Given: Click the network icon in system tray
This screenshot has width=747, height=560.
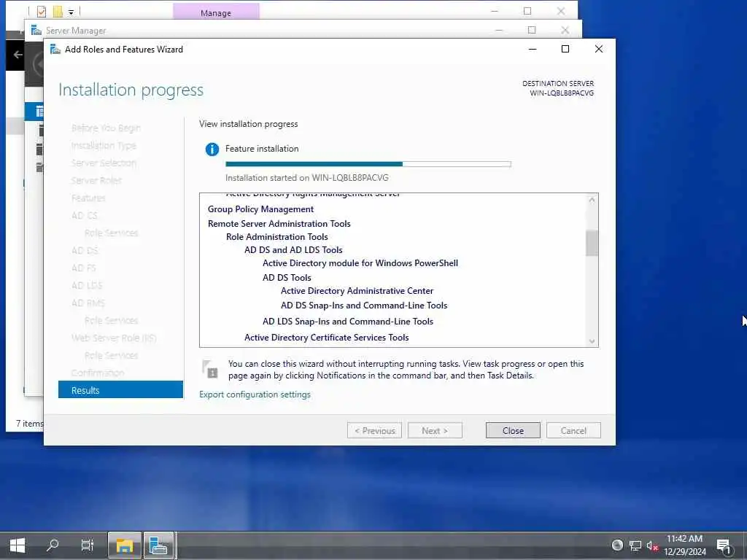Looking at the screenshot, I should point(635,545).
